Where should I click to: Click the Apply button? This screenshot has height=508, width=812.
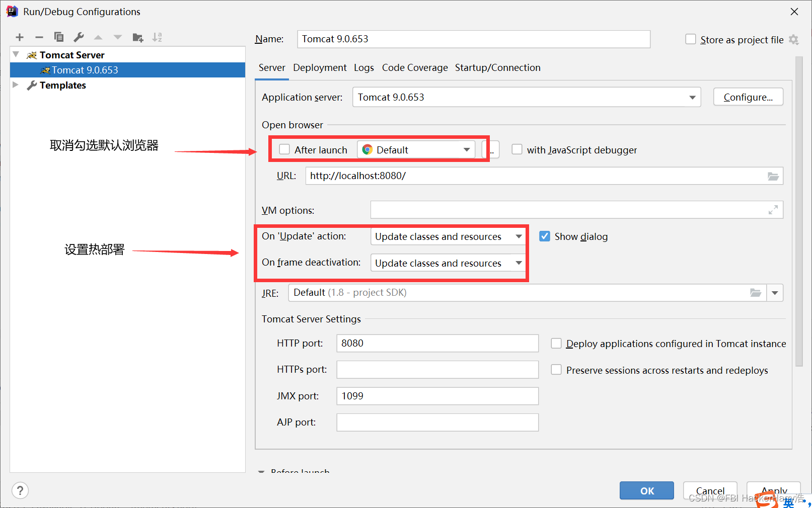pyautogui.click(x=774, y=490)
